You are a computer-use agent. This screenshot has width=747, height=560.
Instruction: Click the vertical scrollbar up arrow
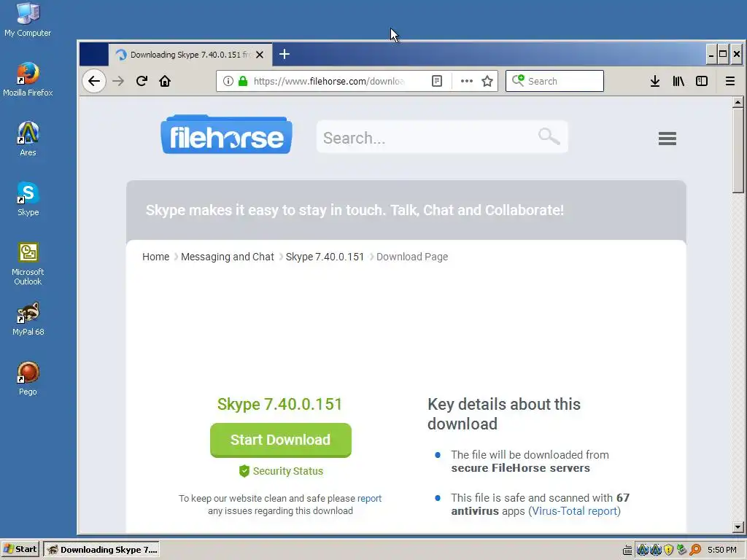[738, 102]
